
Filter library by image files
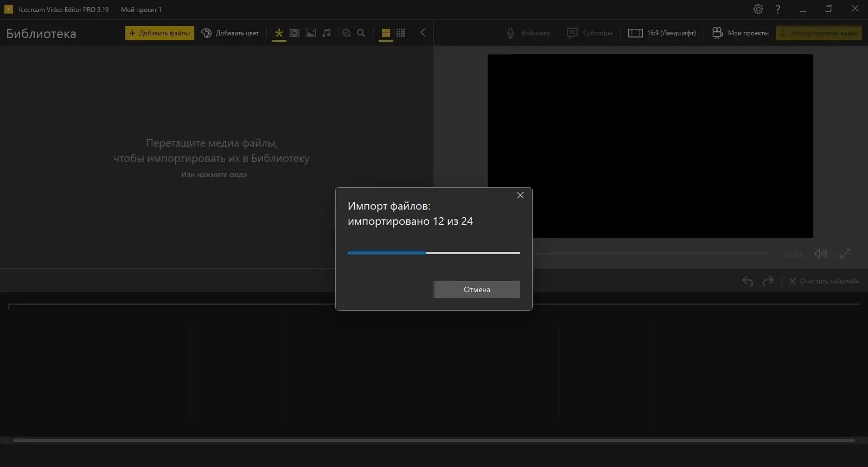pos(311,33)
